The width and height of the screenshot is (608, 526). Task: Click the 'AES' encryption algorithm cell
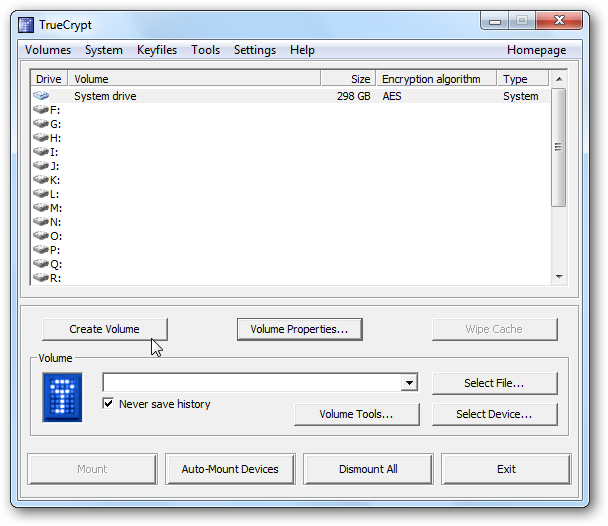pyautogui.click(x=392, y=96)
